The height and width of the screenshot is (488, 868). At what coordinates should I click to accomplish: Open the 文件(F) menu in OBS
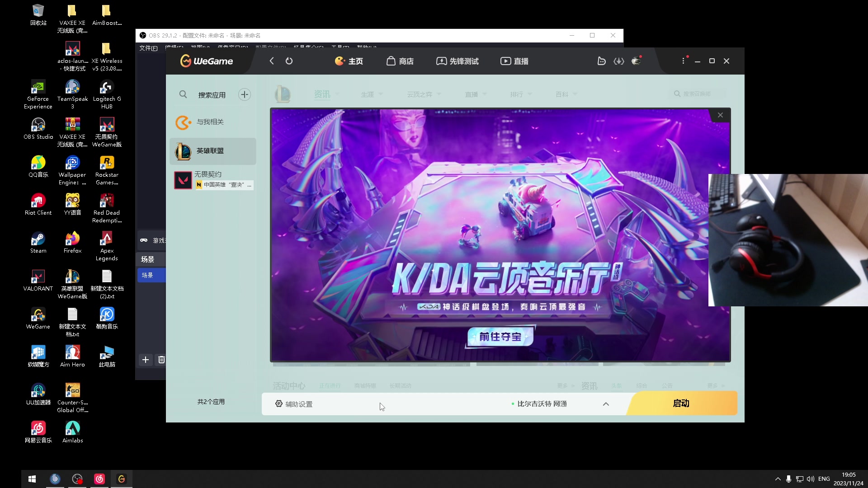pos(148,48)
